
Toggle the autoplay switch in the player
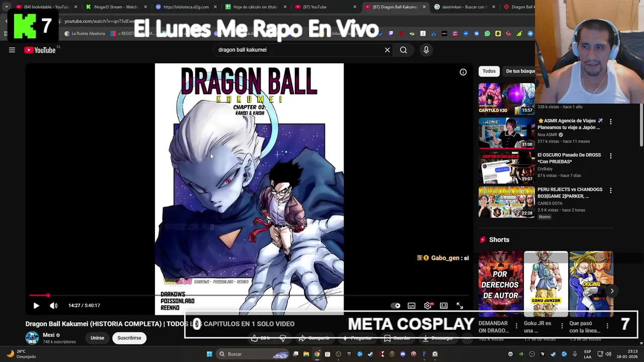pyautogui.click(x=396, y=305)
